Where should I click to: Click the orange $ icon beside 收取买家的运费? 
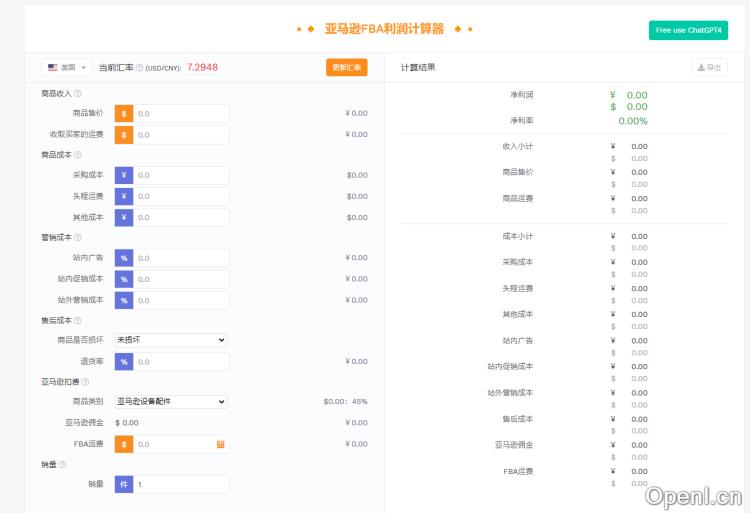(x=124, y=135)
